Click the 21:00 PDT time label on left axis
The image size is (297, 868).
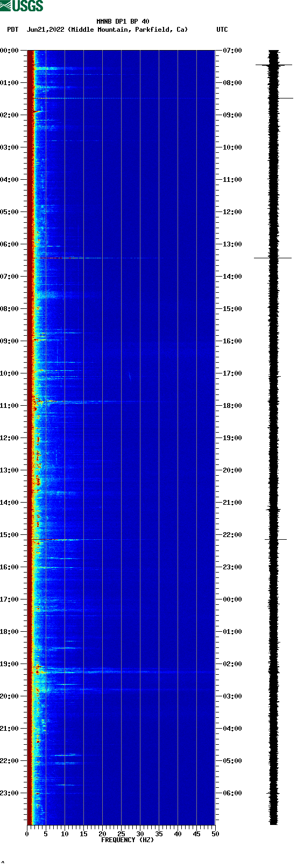(10, 729)
